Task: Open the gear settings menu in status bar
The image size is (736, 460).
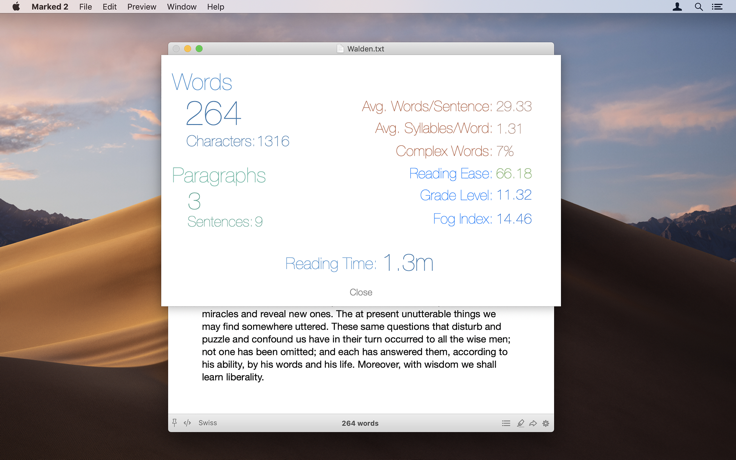Action: click(545, 423)
